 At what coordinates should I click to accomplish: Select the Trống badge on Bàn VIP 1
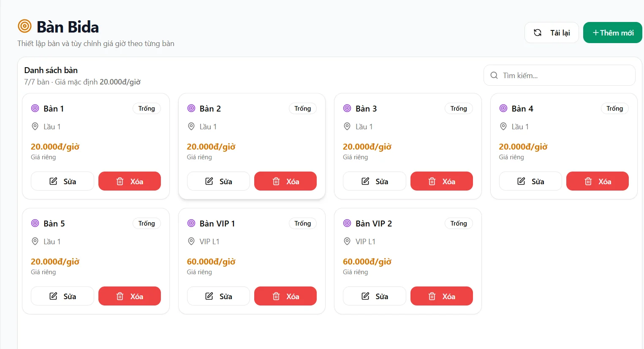pos(303,224)
